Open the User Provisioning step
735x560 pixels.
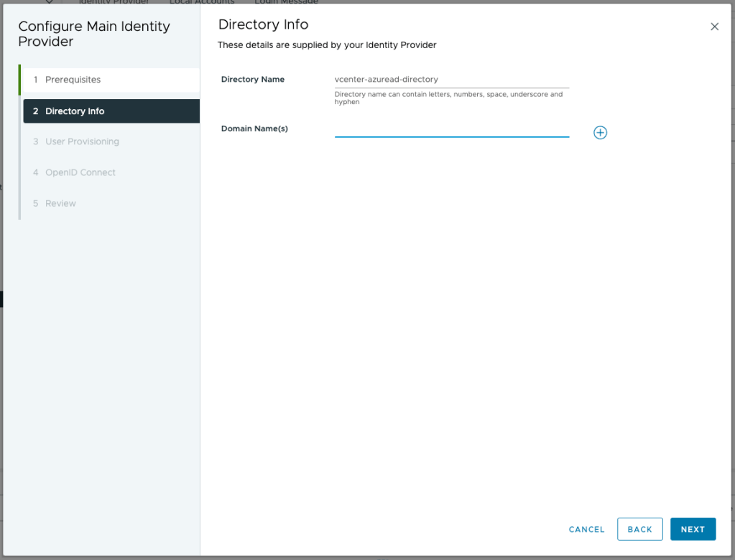click(82, 141)
